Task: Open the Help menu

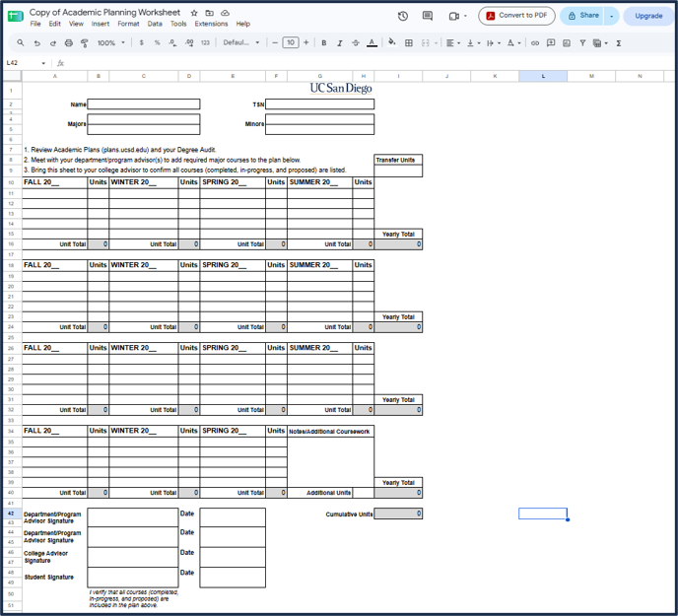Action: pos(243,24)
